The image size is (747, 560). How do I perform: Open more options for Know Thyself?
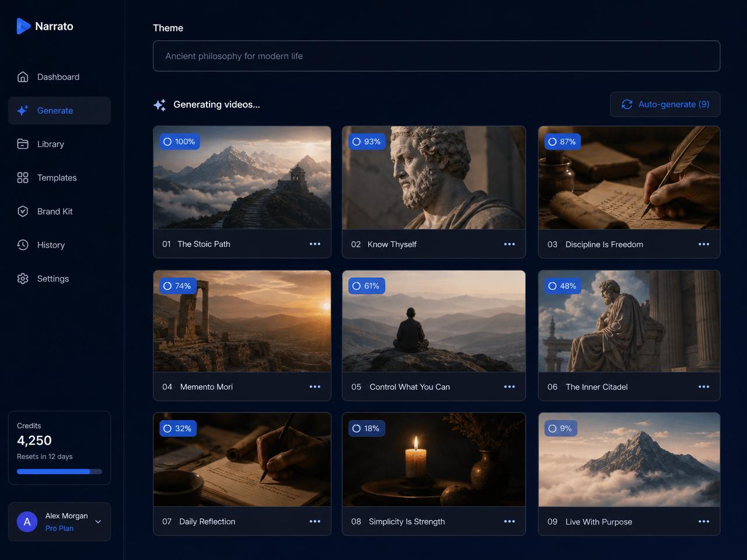click(509, 244)
